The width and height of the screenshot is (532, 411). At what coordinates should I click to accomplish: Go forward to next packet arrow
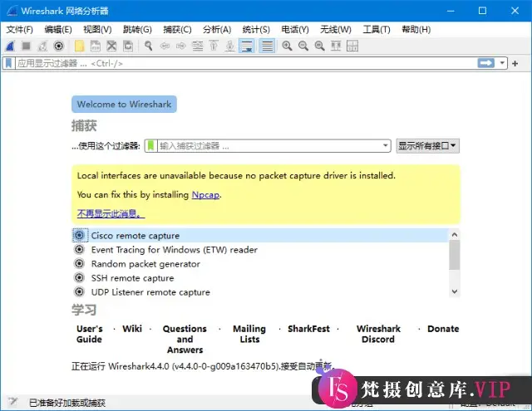[181, 46]
